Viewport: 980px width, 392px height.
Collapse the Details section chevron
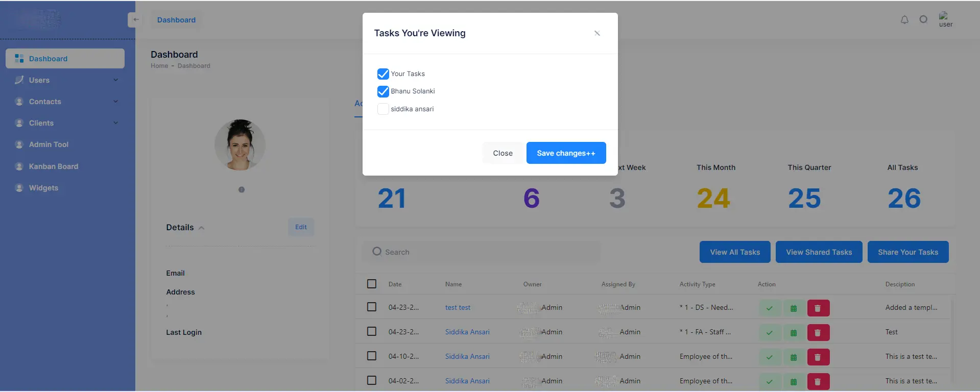[x=201, y=228]
